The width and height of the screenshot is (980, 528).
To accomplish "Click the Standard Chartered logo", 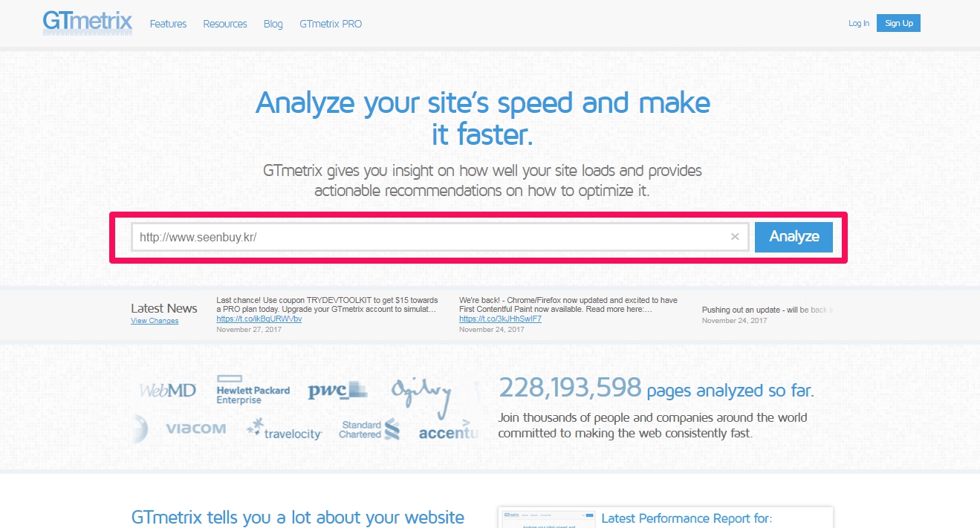I will (369, 429).
